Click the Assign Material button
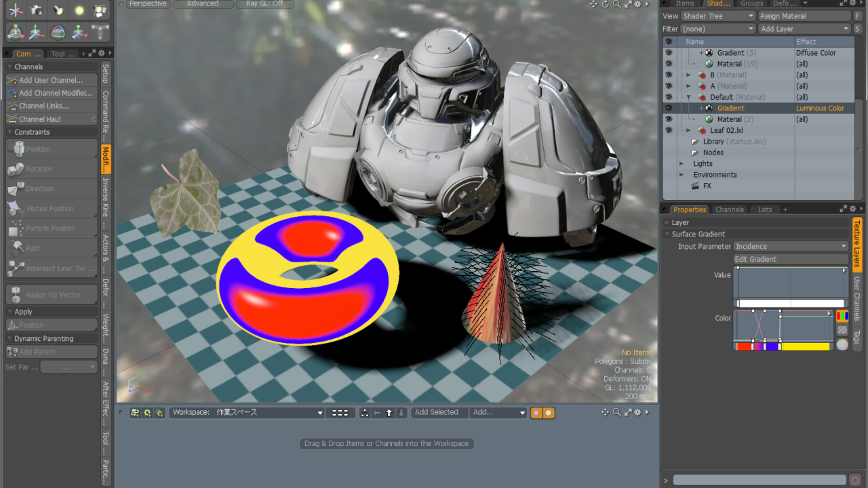The image size is (868, 488). tap(804, 16)
